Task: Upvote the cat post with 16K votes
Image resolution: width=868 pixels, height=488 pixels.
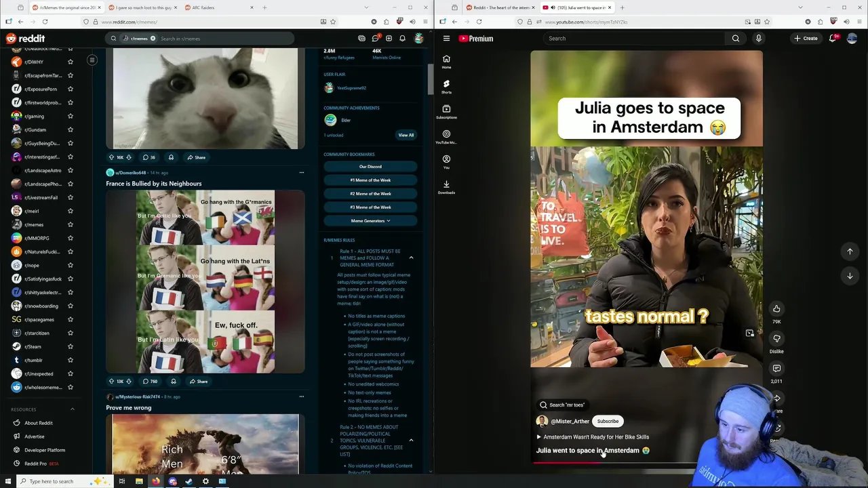Action: pos(111,157)
